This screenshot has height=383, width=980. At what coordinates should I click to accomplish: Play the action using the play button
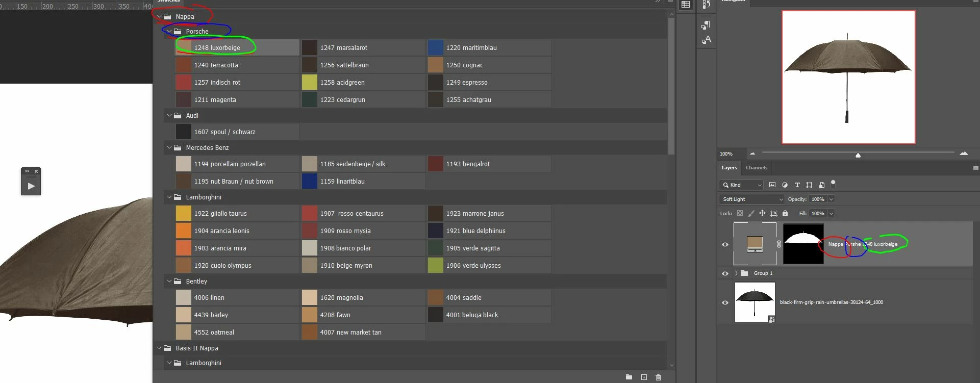click(x=31, y=186)
